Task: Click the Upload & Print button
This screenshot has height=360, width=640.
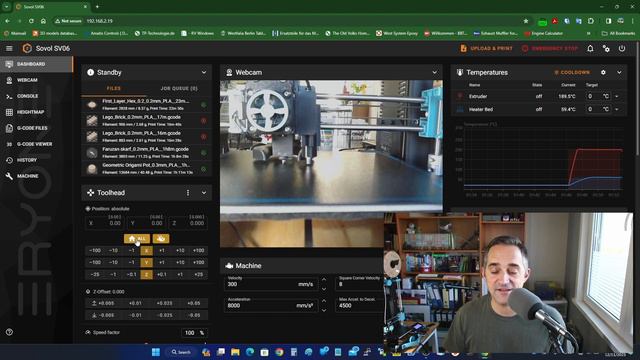Action: point(486,48)
